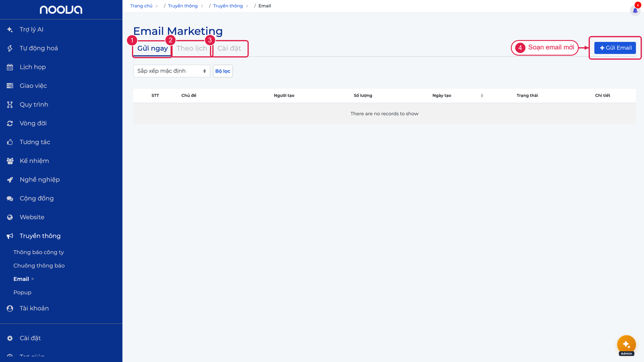Open Popup submenu item
644x362 pixels.
(22, 292)
